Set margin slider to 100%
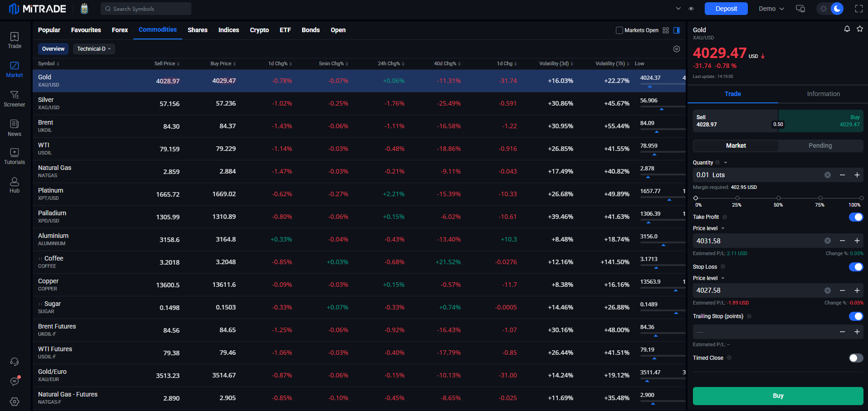Image resolution: width=868 pixels, height=411 pixels. [x=861, y=198]
